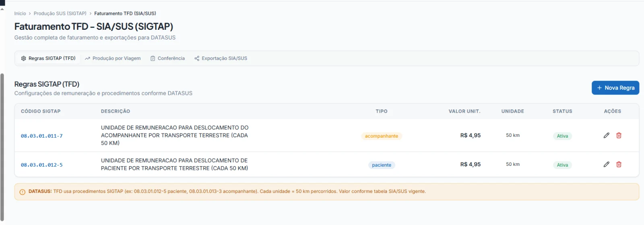This screenshot has height=225, width=644.
Task: Click the ACOMPANHANTE POR TRANSPORTE TERRESTRE description
Action: point(175,135)
